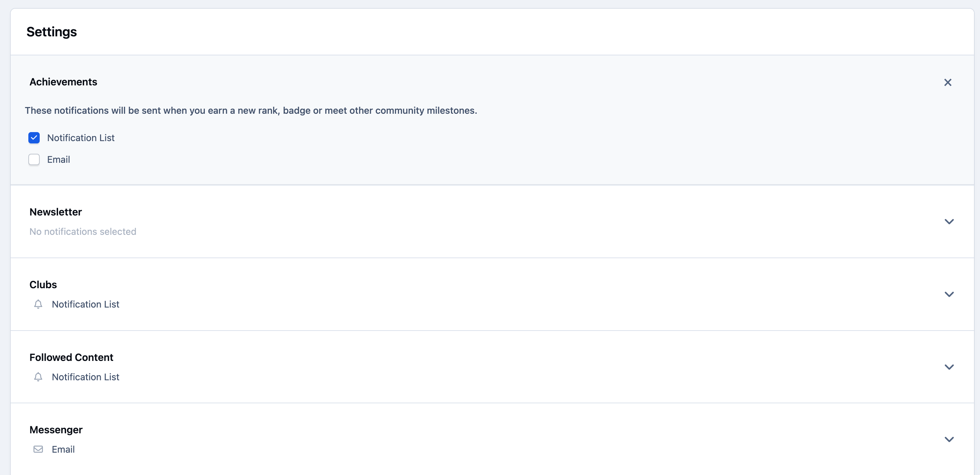Click the 'Email' checkbox label in Achievements
Screen dimensions: 980x475
pos(59,159)
